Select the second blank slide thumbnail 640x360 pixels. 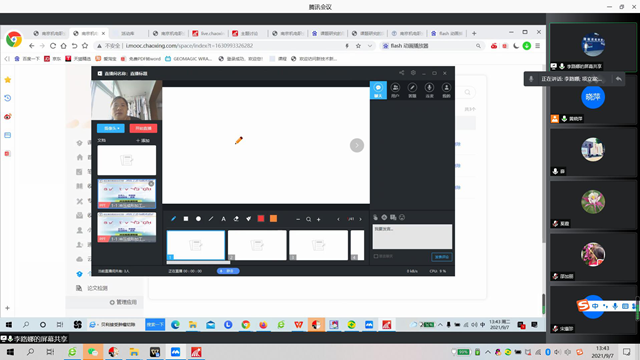point(257,245)
